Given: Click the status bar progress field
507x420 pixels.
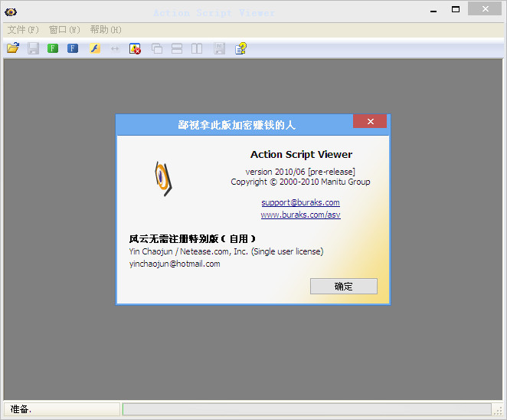Looking at the screenshot, I should pyautogui.click(x=306, y=409).
